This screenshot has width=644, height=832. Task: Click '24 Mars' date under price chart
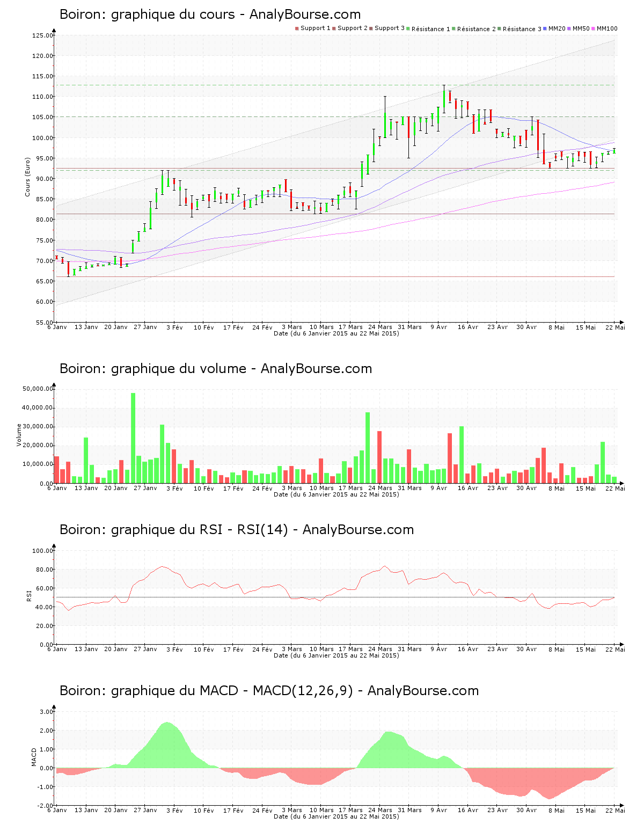[x=380, y=327]
